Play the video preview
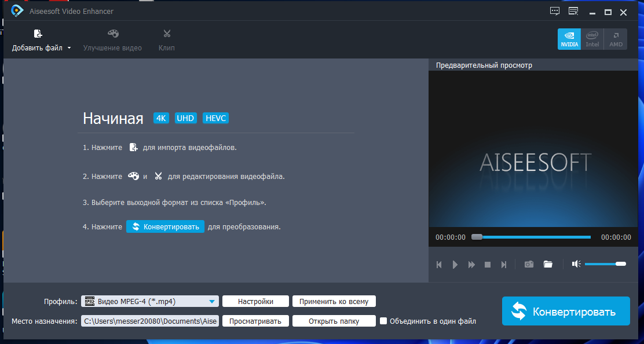The height and width of the screenshot is (344, 644). point(455,264)
